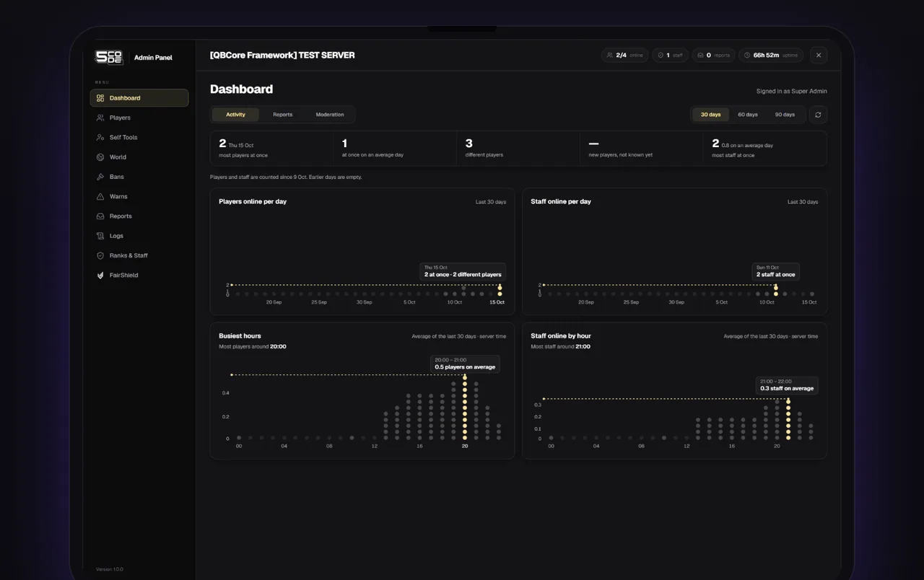Go to Players via its sidebar icon

[x=100, y=118]
